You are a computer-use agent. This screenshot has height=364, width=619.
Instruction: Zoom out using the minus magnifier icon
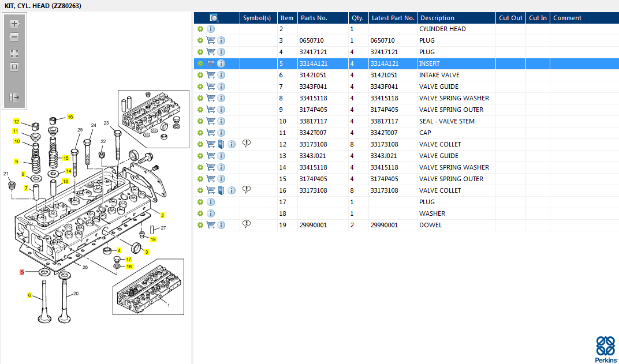[x=14, y=37]
